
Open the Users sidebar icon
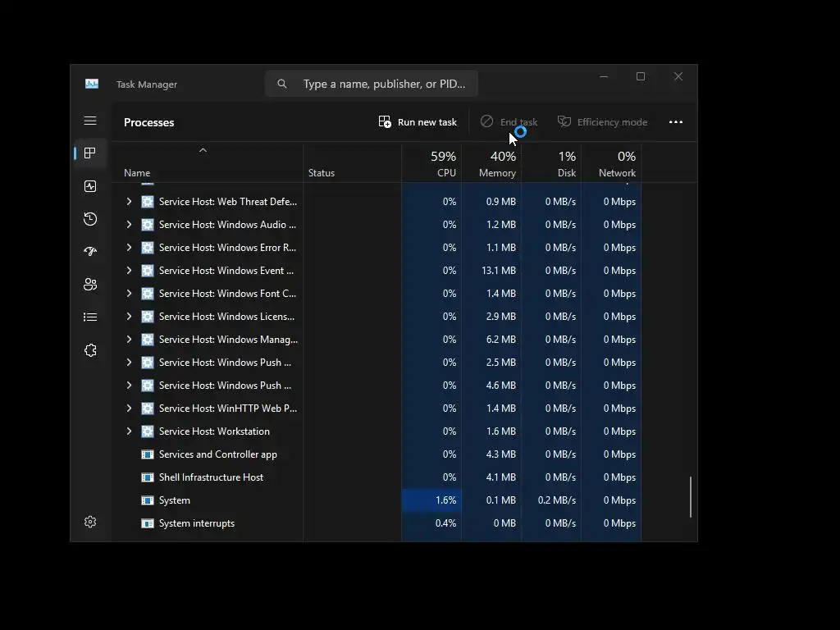[90, 285]
